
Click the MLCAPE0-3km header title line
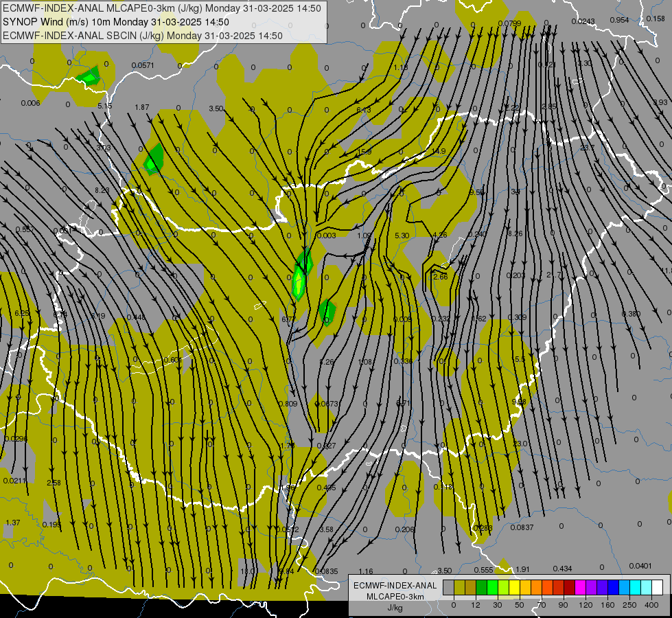pyautogui.click(x=161, y=8)
